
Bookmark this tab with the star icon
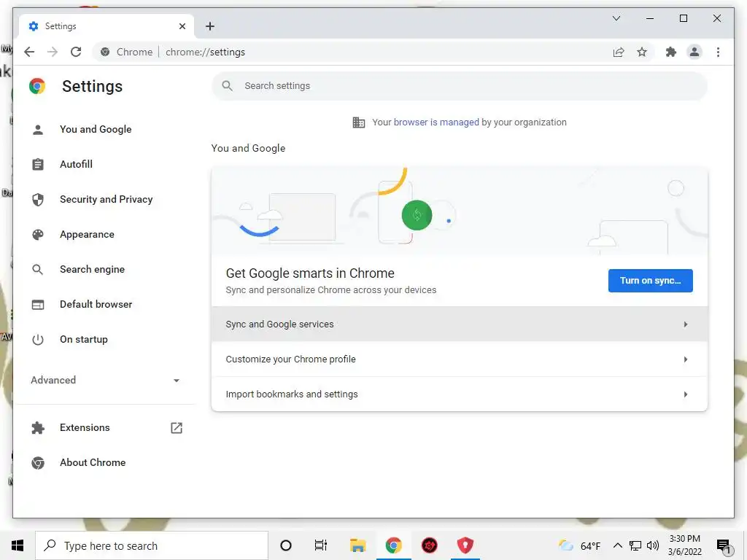(642, 52)
